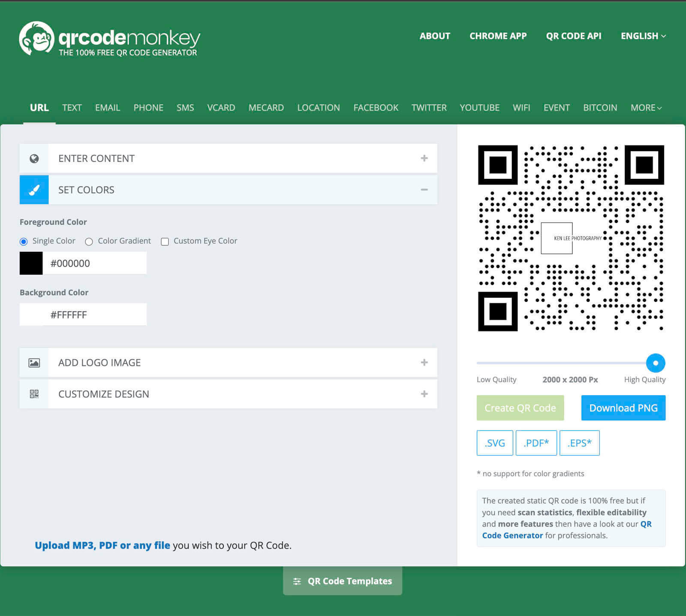
Task: Enable the Custom Eye Color checkbox
Action: (x=165, y=242)
